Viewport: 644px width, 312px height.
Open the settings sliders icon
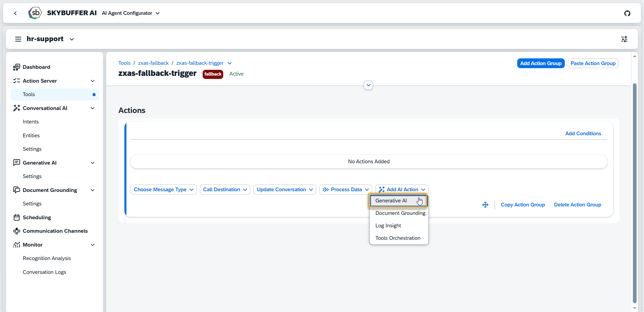point(624,39)
